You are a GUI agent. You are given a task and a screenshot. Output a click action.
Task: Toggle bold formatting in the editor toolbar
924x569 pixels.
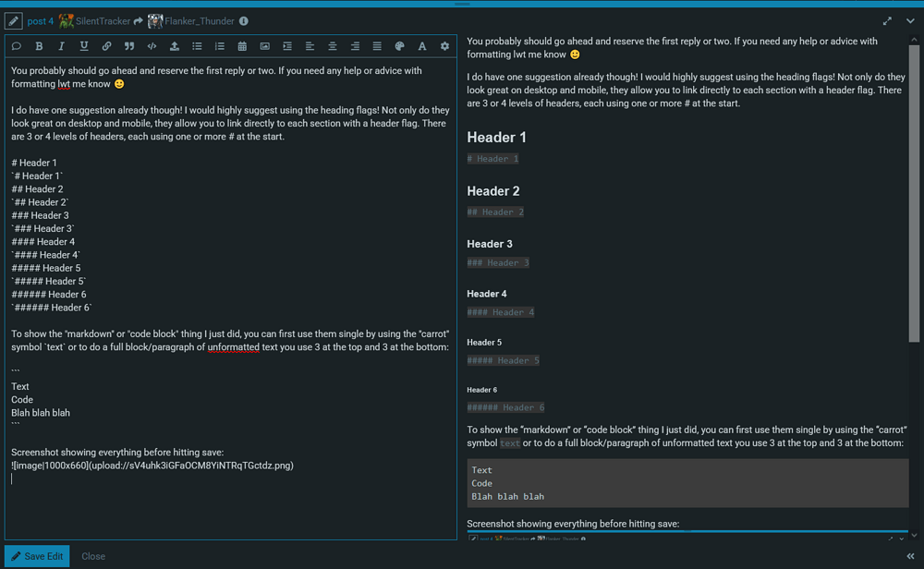39,46
